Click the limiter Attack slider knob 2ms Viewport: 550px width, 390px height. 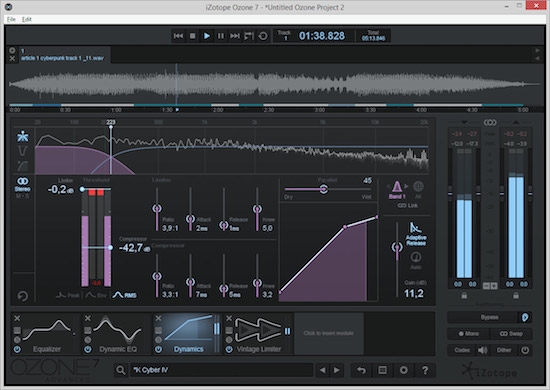(190, 219)
